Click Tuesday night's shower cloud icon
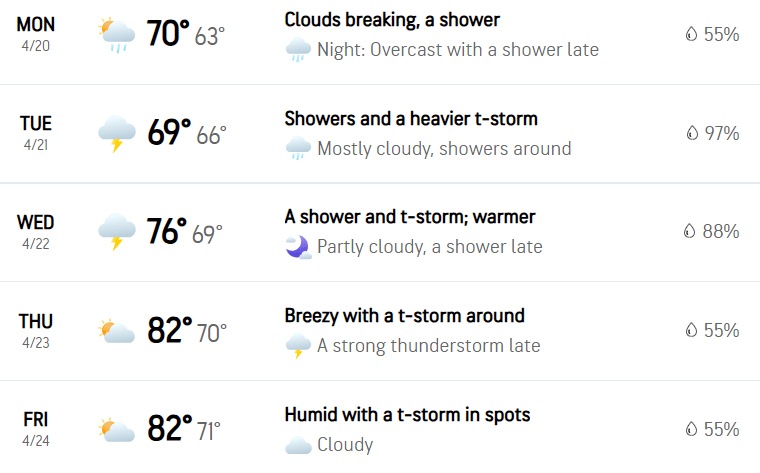760x473 pixels. [298, 148]
